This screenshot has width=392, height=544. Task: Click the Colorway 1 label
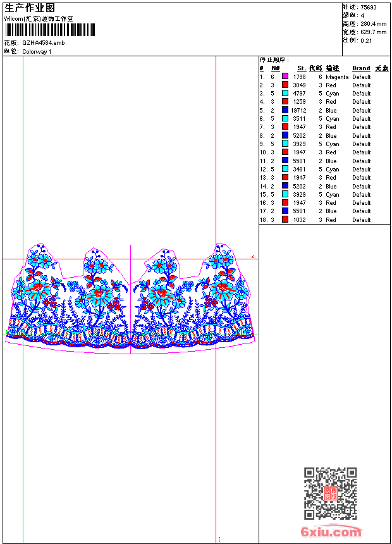[x=37, y=52]
